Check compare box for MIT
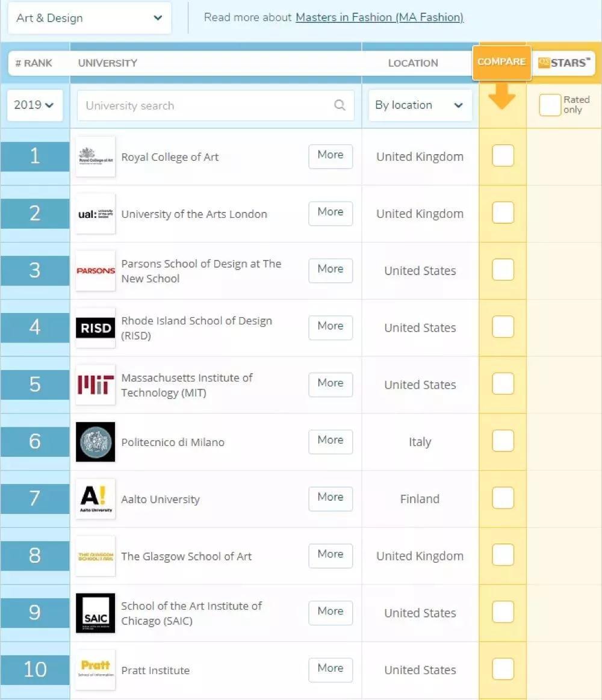Viewport: 602px width, 700px height. [503, 384]
